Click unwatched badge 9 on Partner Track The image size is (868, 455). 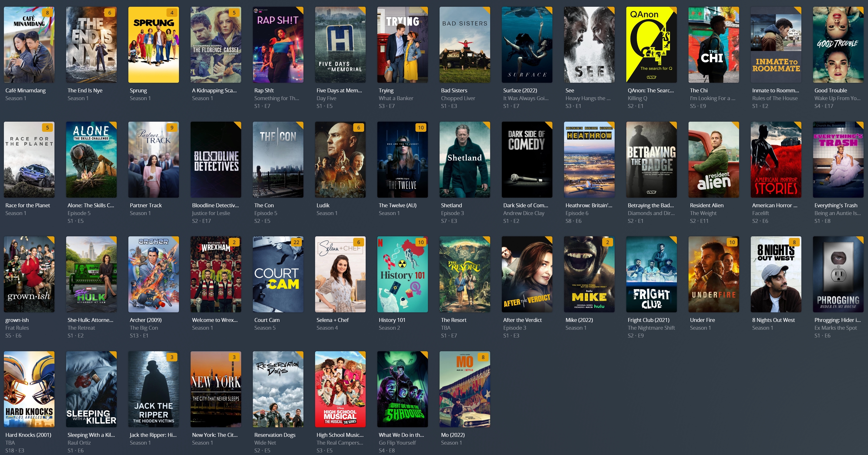coord(172,128)
